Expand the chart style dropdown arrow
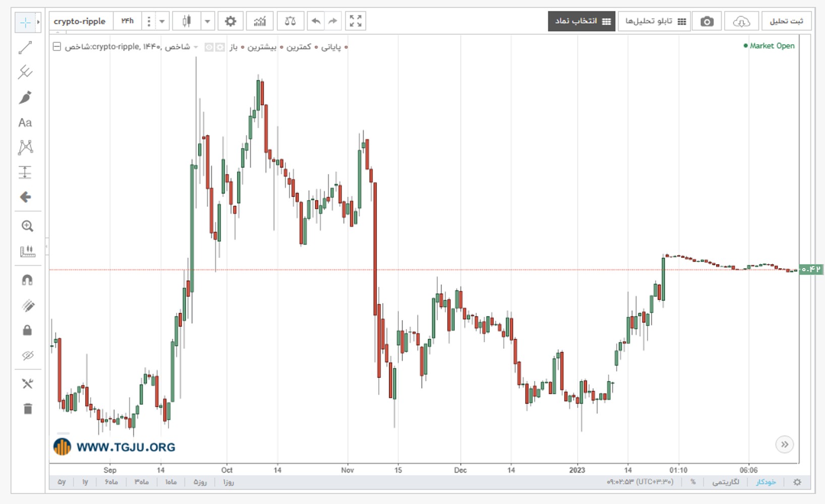Image resolution: width=825 pixels, height=504 pixels. pos(207,21)
